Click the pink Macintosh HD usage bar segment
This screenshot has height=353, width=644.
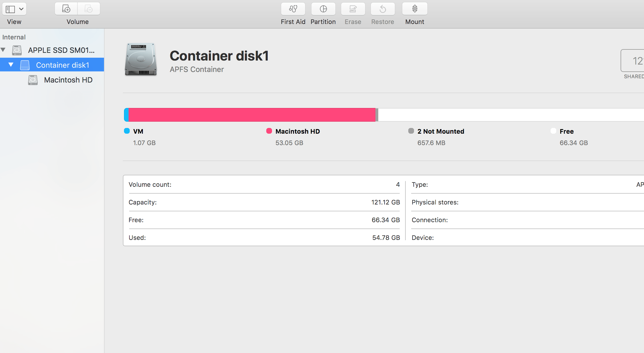[x=251, y=115]
